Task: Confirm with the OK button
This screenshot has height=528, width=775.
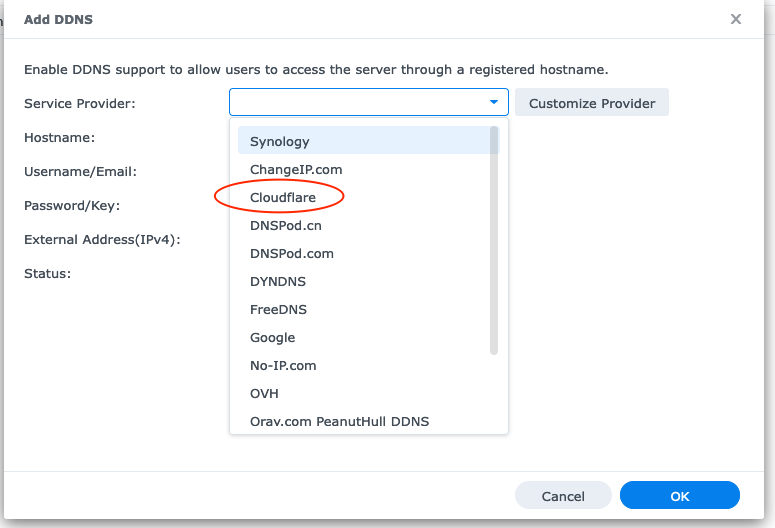Action: (x=680, y=496)
